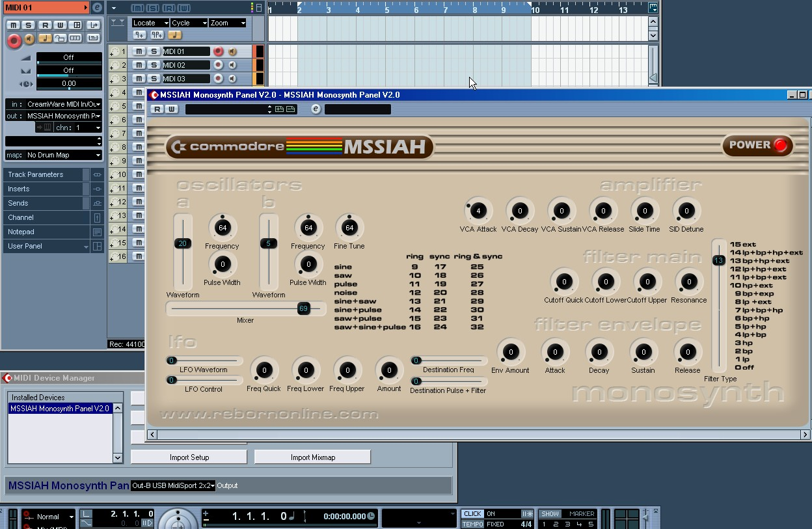The height and width of the screenshot is (529, 812).
Task: Click the MSSIAH panel horizontal scrollbar right arrow
Action: pos(805,434)
